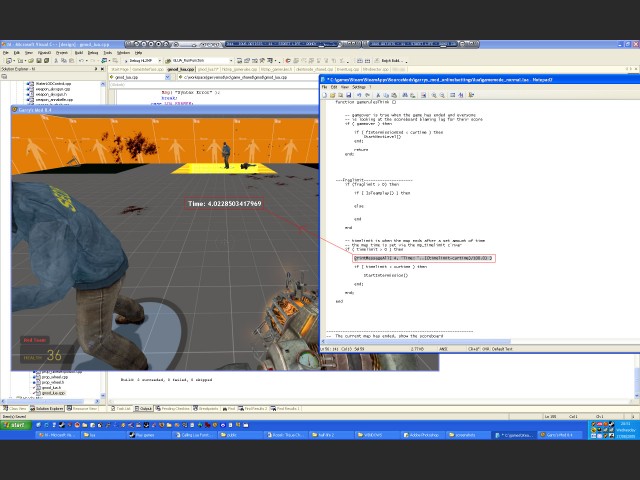Click the New Project icon in Visual Studio toolbar
Viewport: 640px width, 480px height.
coord(9,61)
